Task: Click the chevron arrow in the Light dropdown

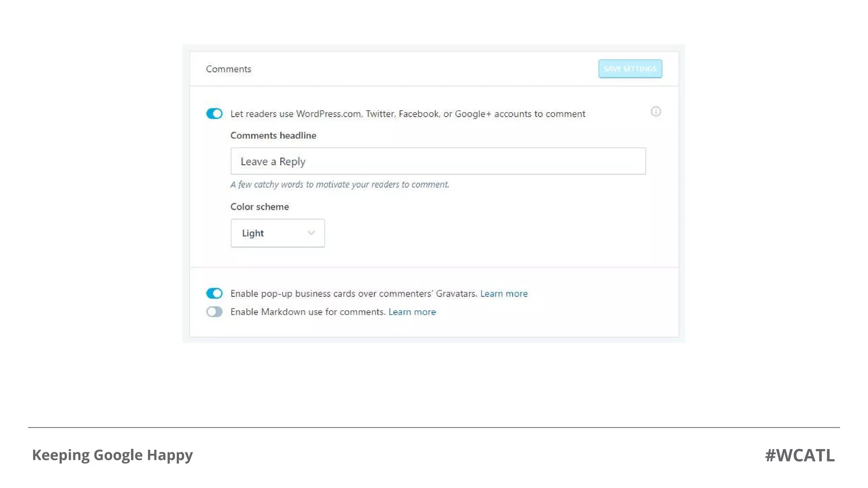Action: pos(311,233)
